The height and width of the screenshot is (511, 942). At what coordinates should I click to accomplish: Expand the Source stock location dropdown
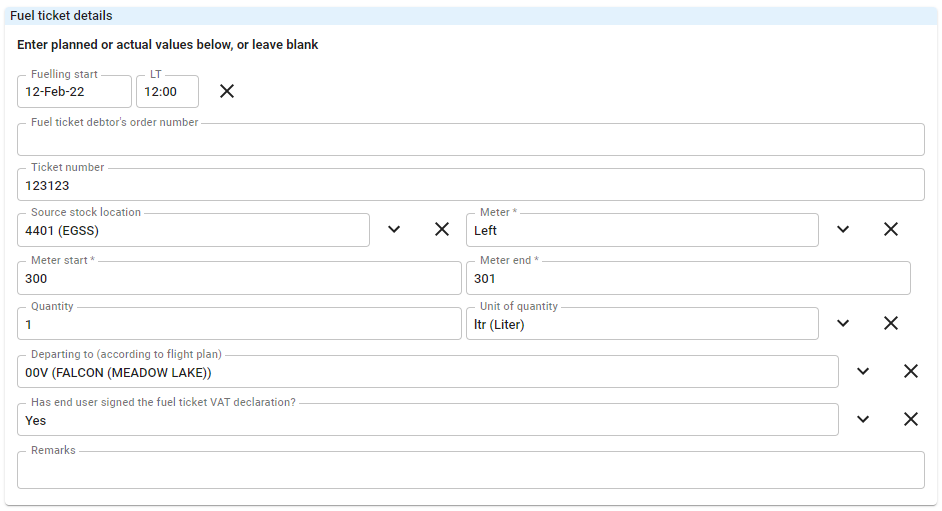(x=394, y=229)
